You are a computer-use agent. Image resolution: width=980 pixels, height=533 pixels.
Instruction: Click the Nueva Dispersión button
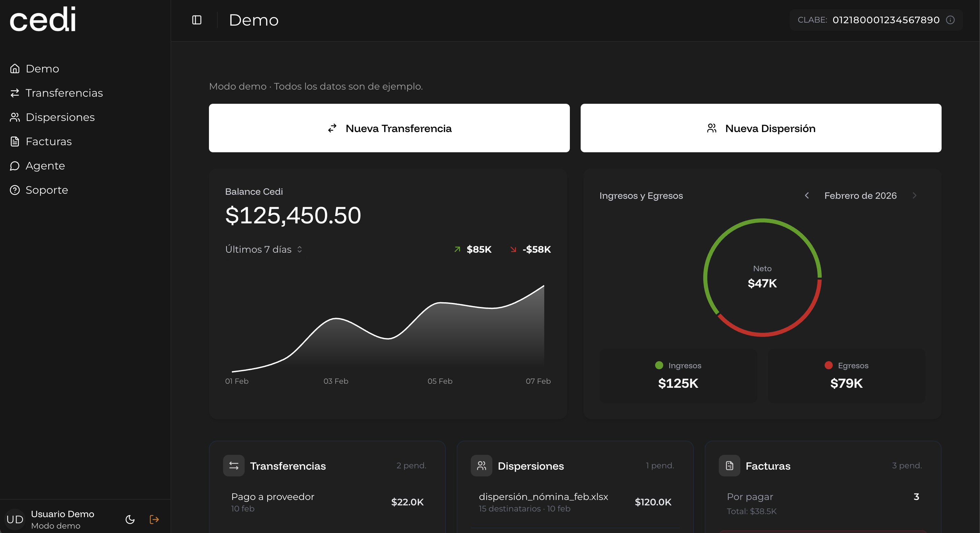[x=761, y=128]
